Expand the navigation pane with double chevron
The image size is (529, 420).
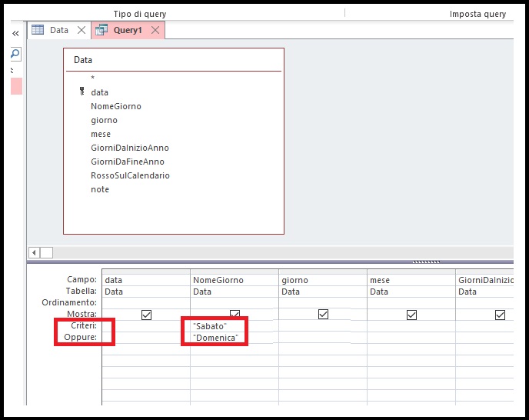click(x=15, y=33)
